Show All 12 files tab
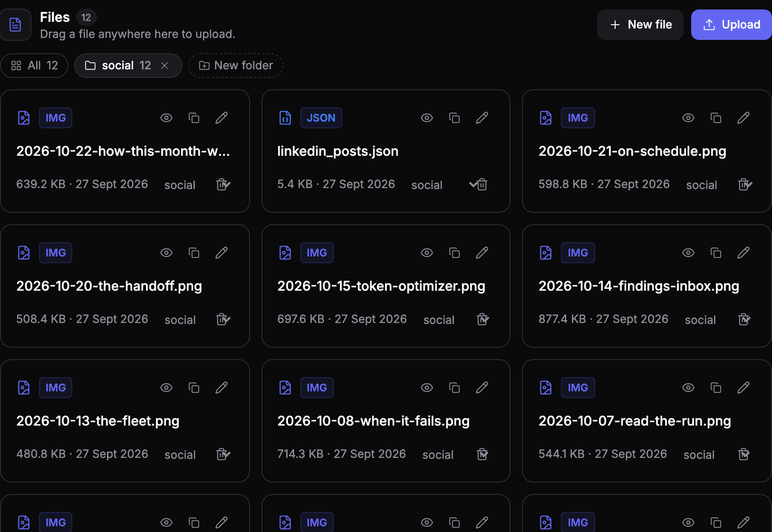 click(34, 66)
